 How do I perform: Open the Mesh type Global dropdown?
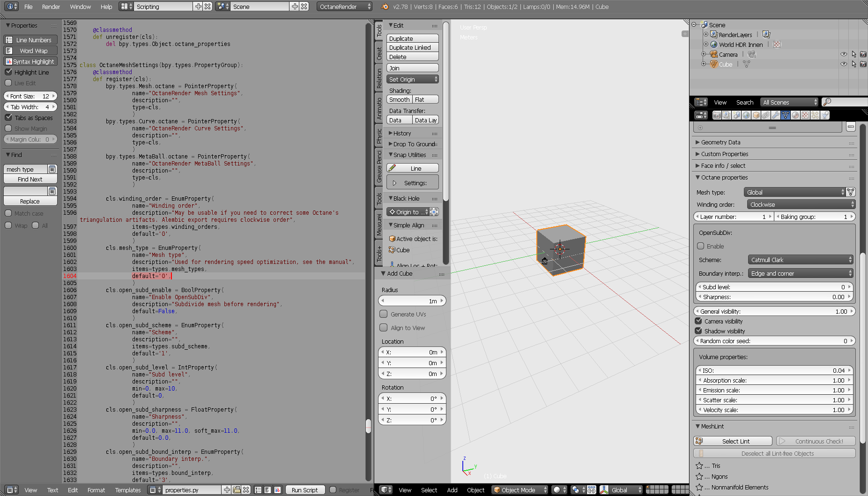click(795, 192)
